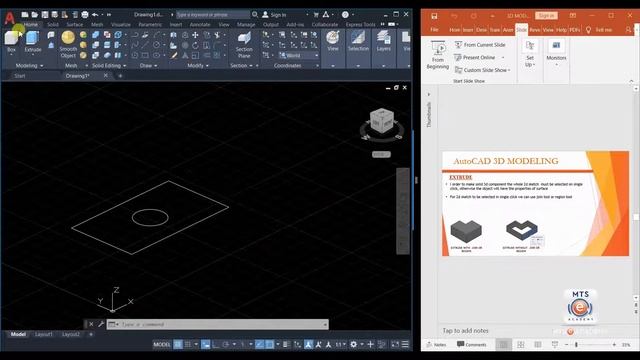Click the Clean Screen icon in status bar
This screenshot has height=360, width=640.
pos(395,344)
